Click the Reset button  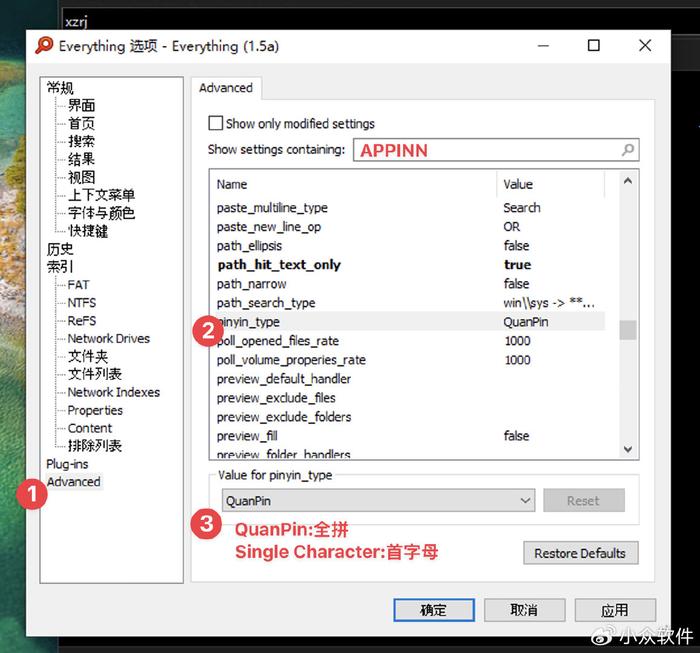(583, 500)
